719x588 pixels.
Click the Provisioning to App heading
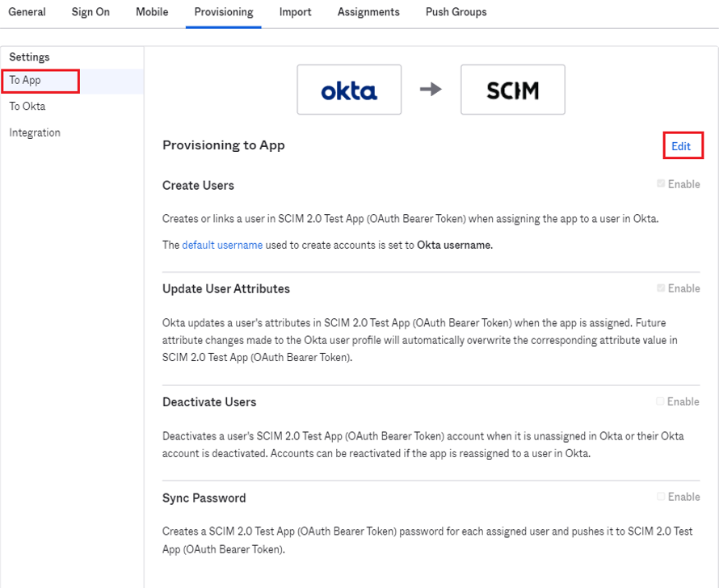pyautogui.click(x=223, y=145)
